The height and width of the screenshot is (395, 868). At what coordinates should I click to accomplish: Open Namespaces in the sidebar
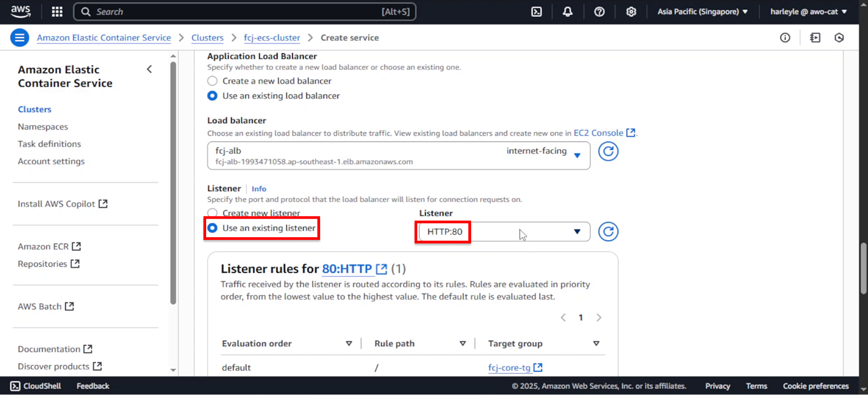[x=43, y=127]
